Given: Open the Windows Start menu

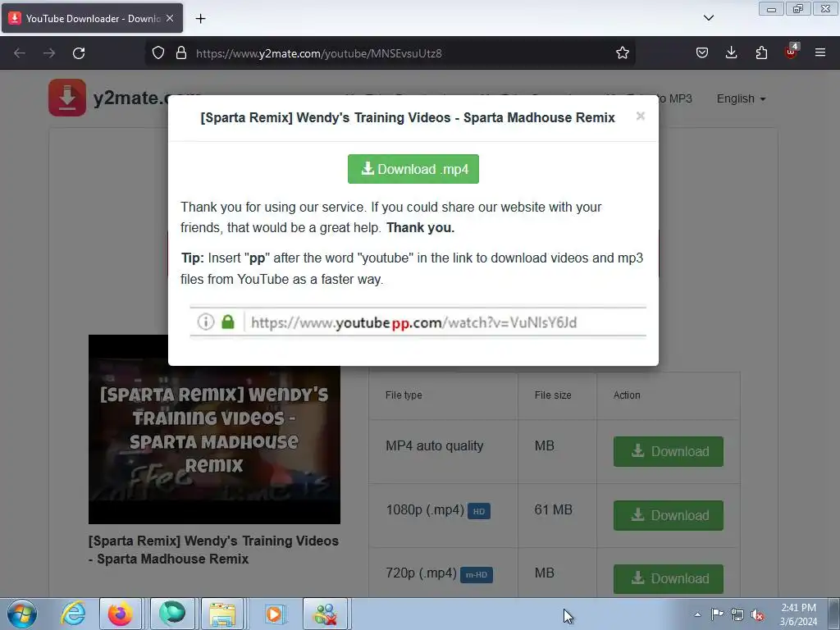Looking at the screenshot, I should 22,614.
